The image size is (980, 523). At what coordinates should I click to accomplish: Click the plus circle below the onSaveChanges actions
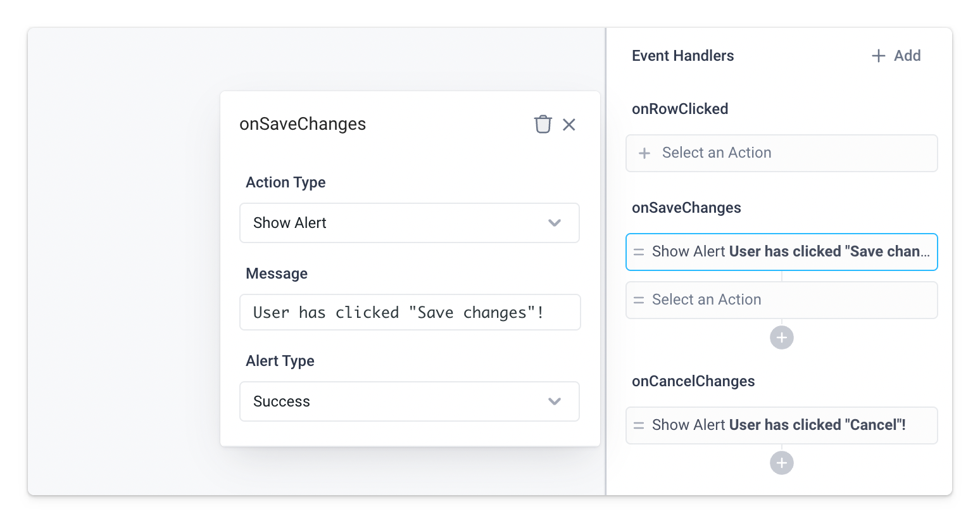(781, 337)
